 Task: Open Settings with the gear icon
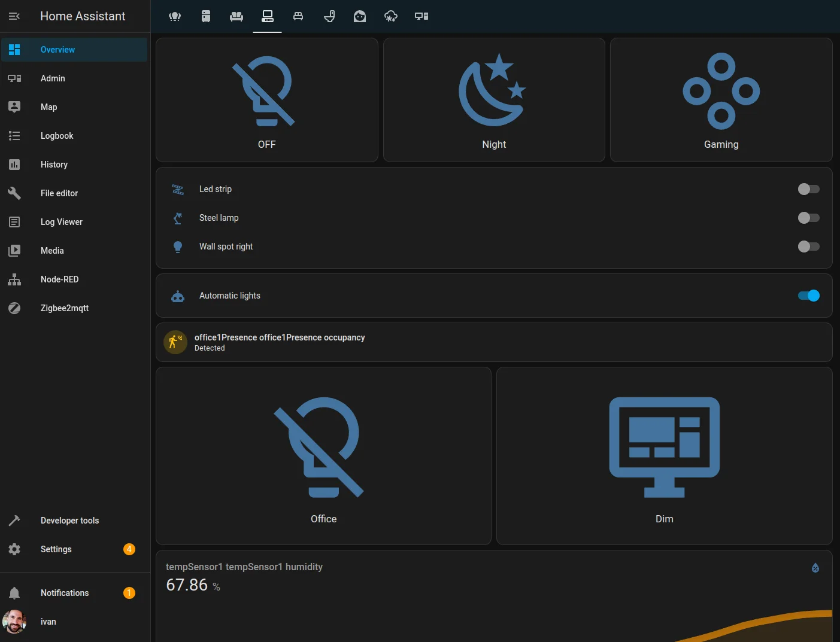tap(56, 549)
